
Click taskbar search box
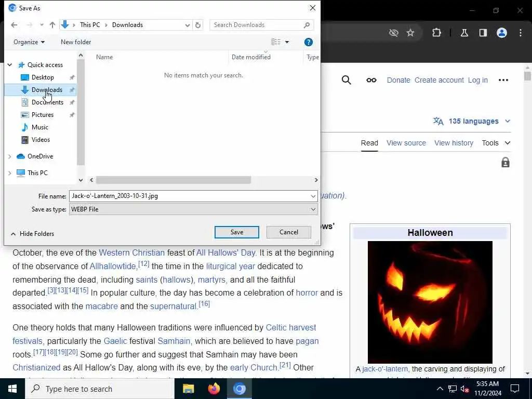[x=100, y=389]
